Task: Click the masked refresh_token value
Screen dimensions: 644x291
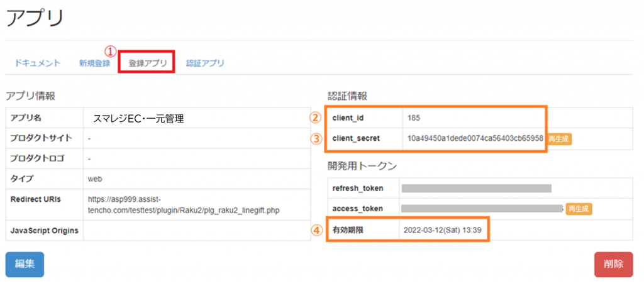Action: pos(476,188)
